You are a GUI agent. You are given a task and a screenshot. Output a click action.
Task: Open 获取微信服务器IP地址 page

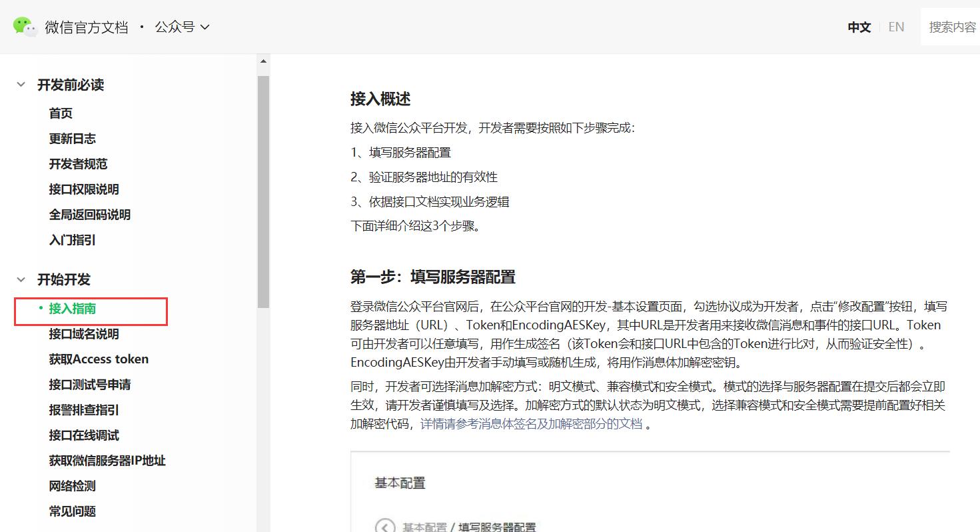[107, 461]
